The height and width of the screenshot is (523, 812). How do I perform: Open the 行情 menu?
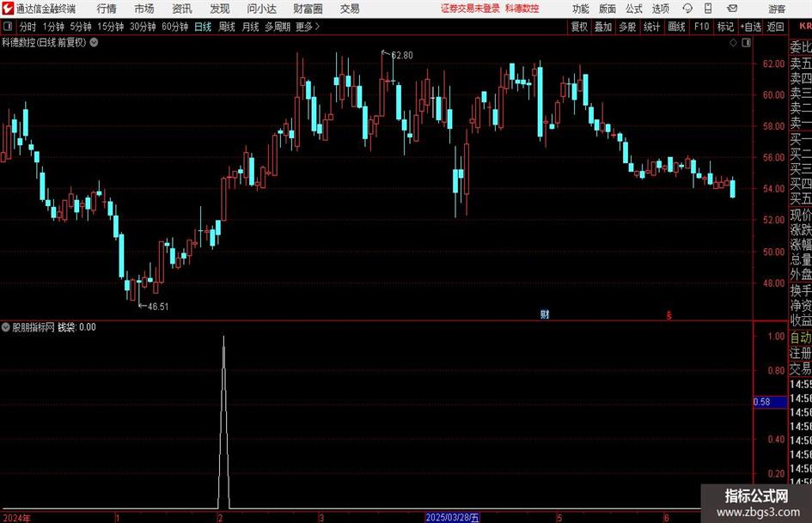(107, 9)
